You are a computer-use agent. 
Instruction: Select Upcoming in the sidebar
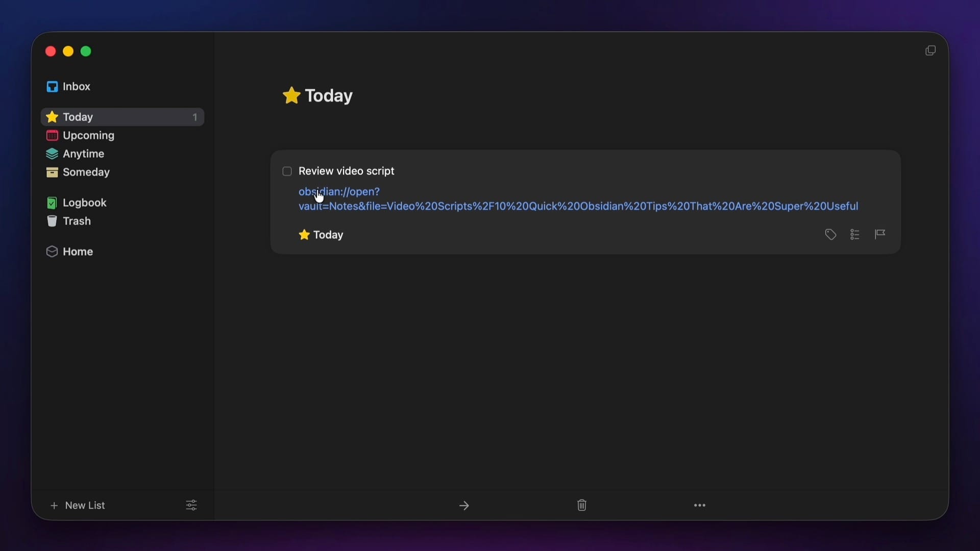pyautogui.click(x=88, y=136)
